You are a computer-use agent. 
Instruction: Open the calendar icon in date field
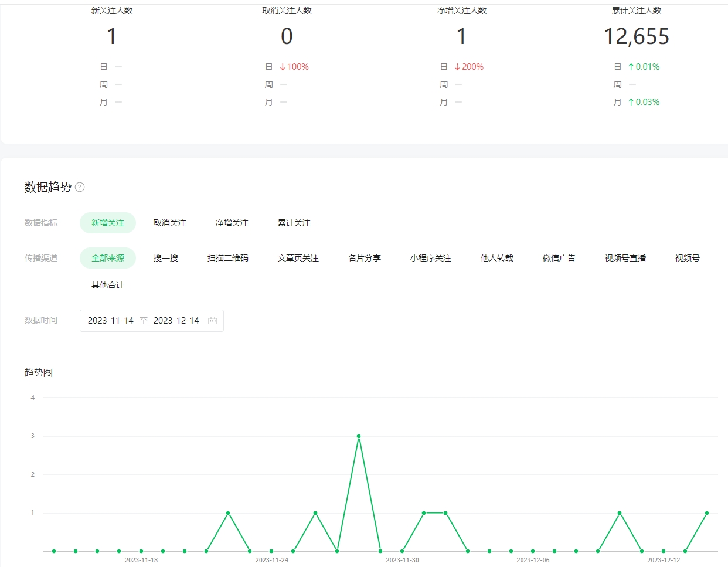[x=213, y=321]
